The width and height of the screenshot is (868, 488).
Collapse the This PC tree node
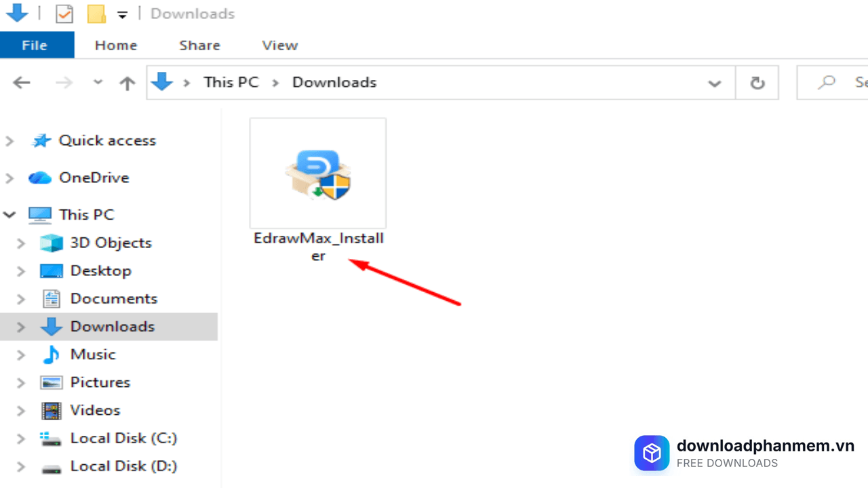pyautogui.click(x=9, y=215)
